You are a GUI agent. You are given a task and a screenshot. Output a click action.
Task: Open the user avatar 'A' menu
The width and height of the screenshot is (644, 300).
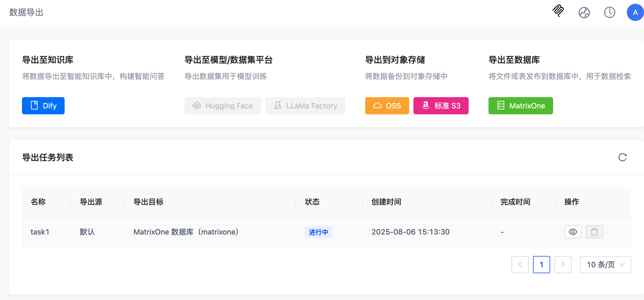635,12
